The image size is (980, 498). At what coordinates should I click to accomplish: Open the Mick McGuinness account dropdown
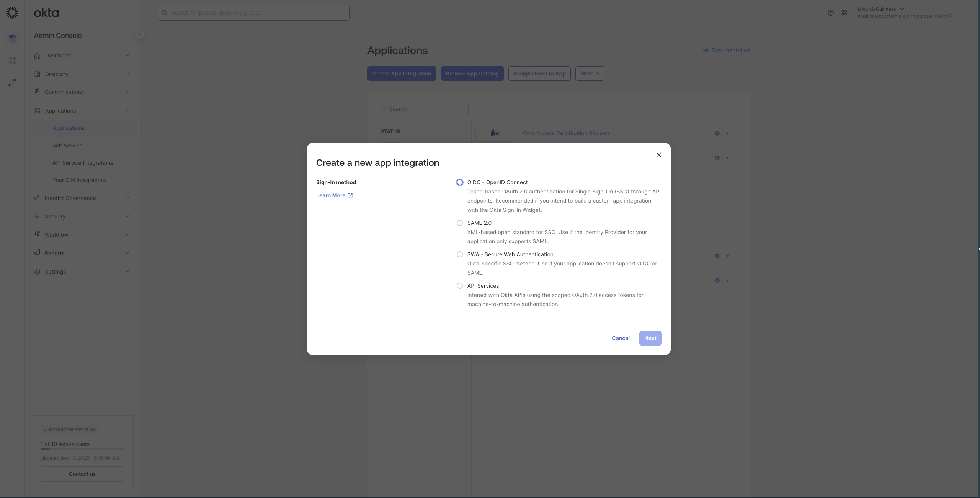tap(880, 8)
